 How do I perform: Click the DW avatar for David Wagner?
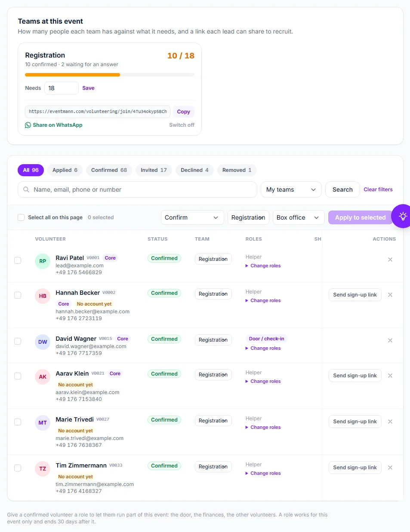pyautogui.click(x=43, y=342)
